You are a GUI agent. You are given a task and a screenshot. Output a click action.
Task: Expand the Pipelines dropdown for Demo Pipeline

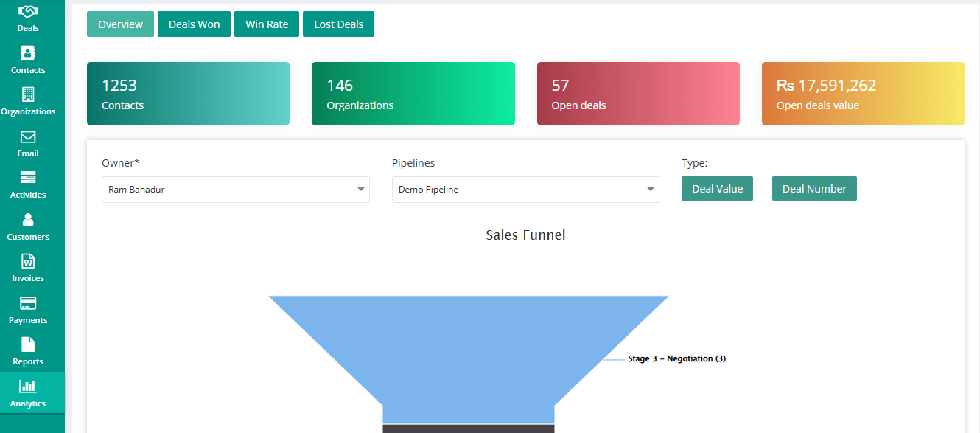click(x=525, y=190)
